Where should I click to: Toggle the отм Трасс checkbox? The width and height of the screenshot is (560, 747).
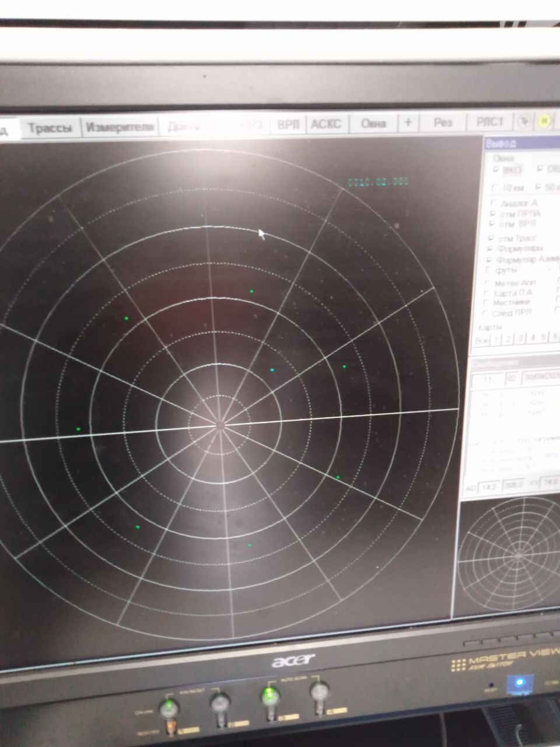(x=491, y=239)
